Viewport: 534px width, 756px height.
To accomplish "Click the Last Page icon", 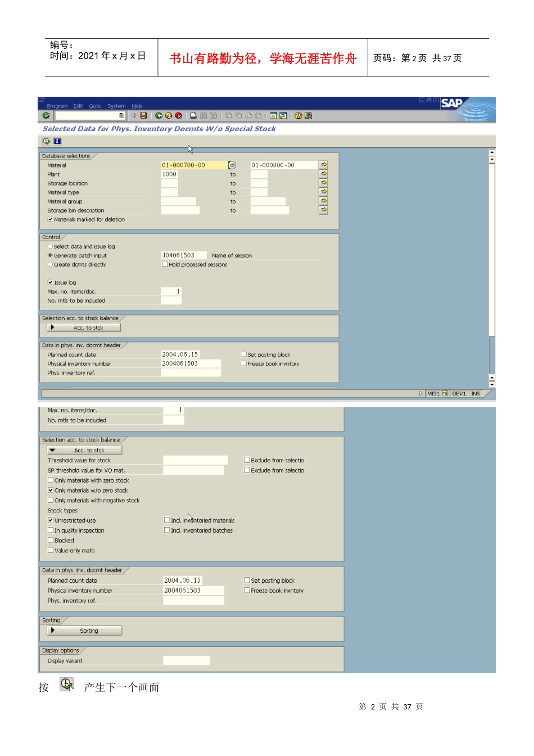I will (x=257, y=115).
